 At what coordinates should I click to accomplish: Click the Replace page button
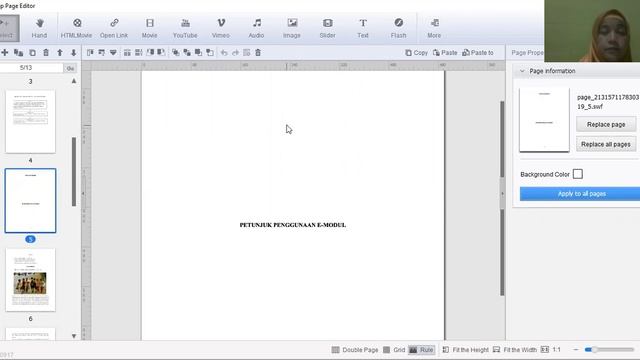coord(606,124)
